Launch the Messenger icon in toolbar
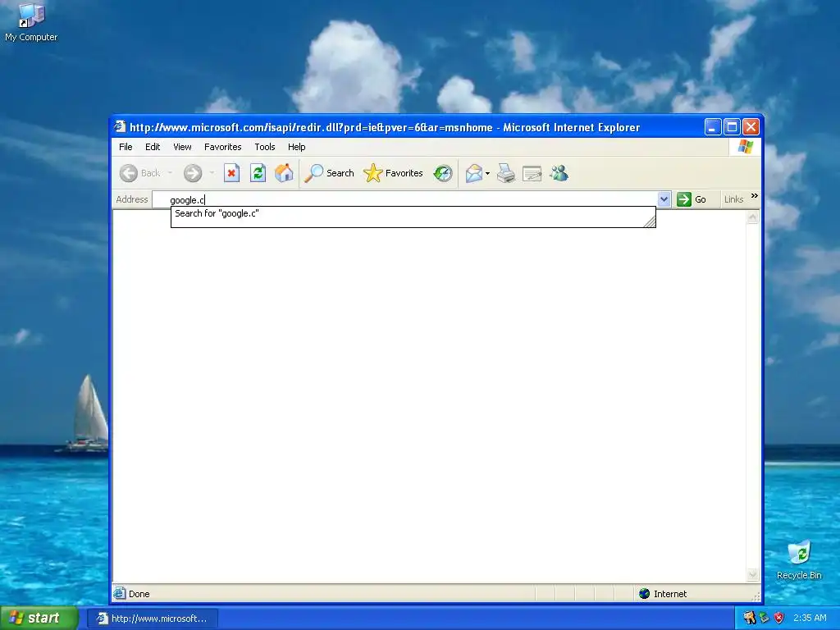 (559, 173)
